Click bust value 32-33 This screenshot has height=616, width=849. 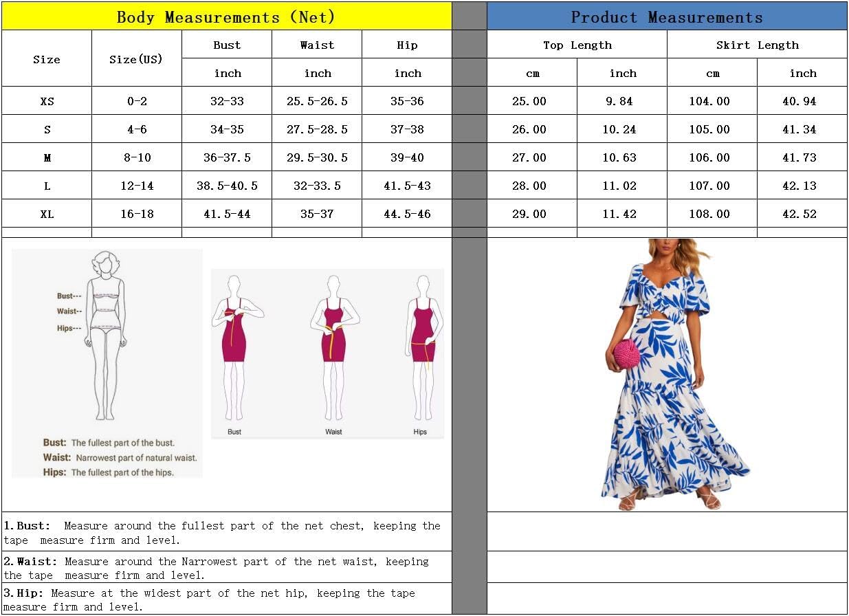227,101
